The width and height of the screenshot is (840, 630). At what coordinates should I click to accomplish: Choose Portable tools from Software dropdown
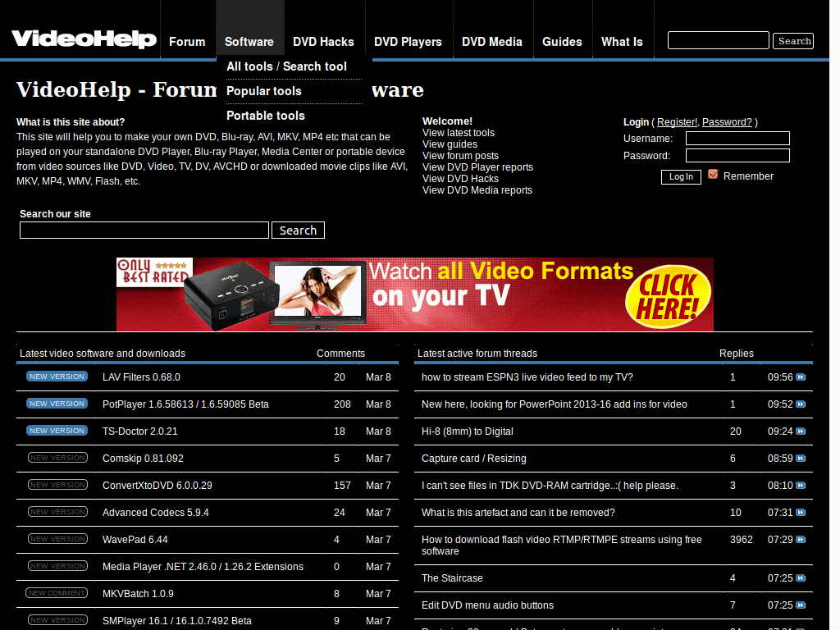tap(266, 116)
